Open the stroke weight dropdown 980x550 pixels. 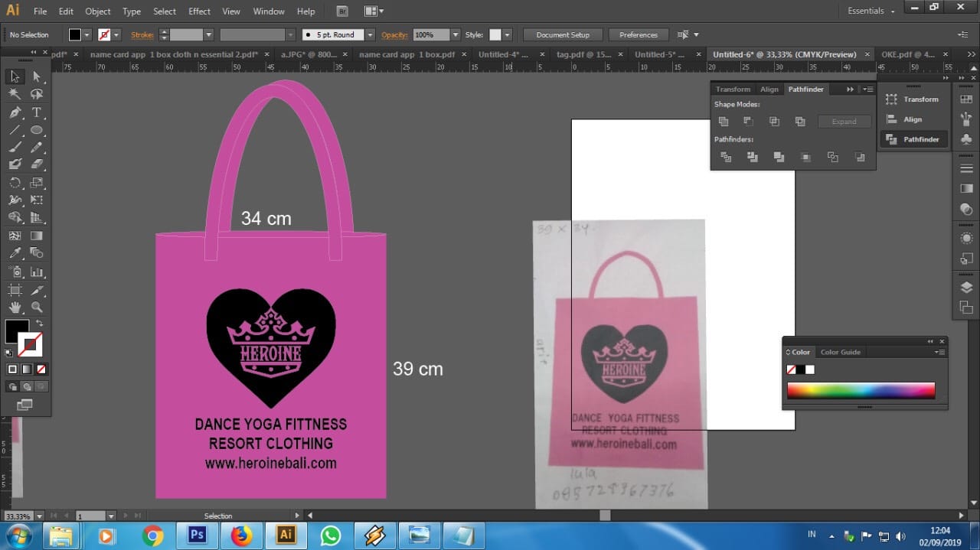point(208,34)
